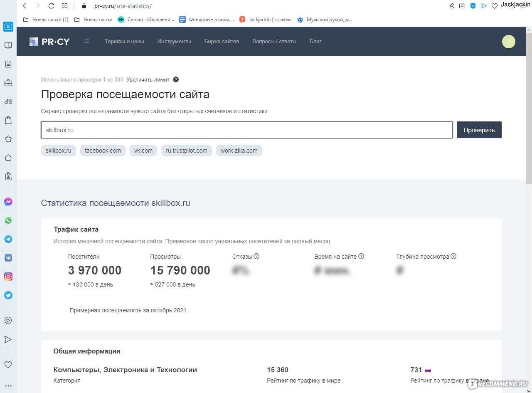Screen dimensions: 532x393
Task: Click the browser address bar URL
Action: click(x=123, y=6)
